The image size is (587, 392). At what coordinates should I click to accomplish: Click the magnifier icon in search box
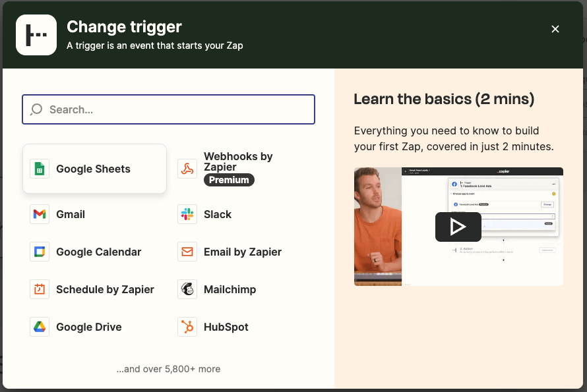click(36, 109)
